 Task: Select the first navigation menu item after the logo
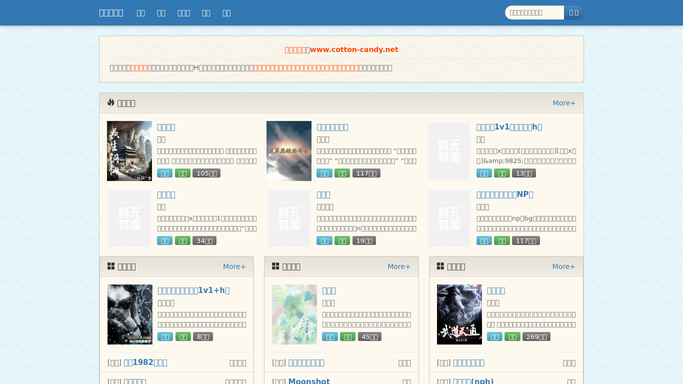(x=141, y=13)
